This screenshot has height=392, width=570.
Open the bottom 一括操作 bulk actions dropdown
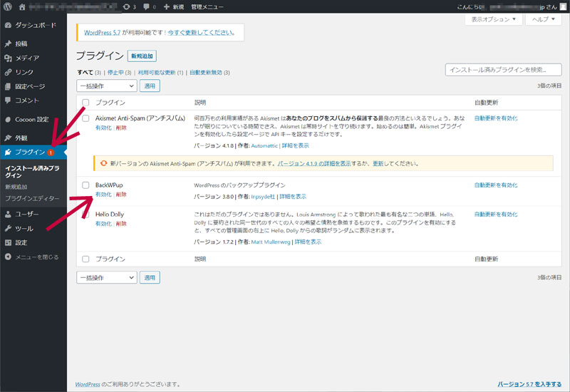click(x=106, y=277)
